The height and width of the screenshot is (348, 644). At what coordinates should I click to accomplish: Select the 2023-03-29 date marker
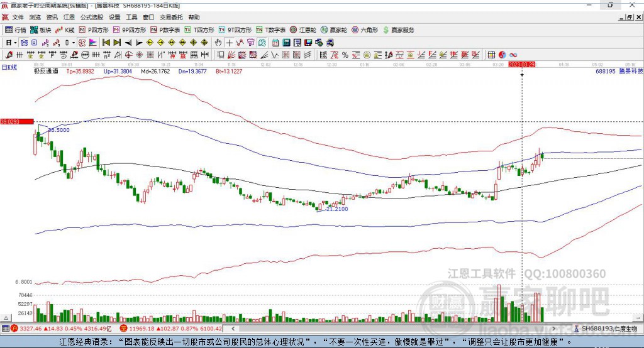[x=521, y=65]
